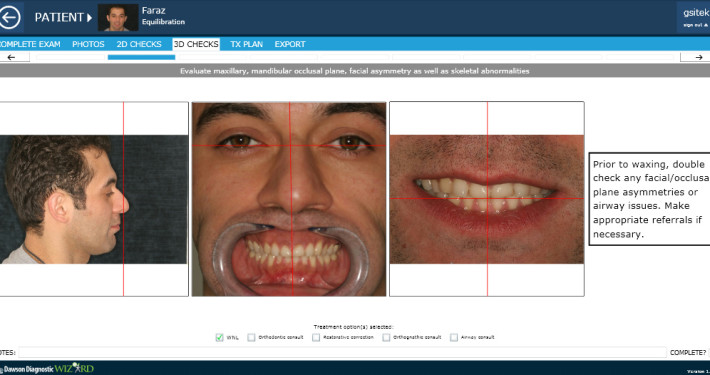The width and height of the screenshot is (710, 375).
Task: Advance to next step with right arrow
Action: coord(696,57)
